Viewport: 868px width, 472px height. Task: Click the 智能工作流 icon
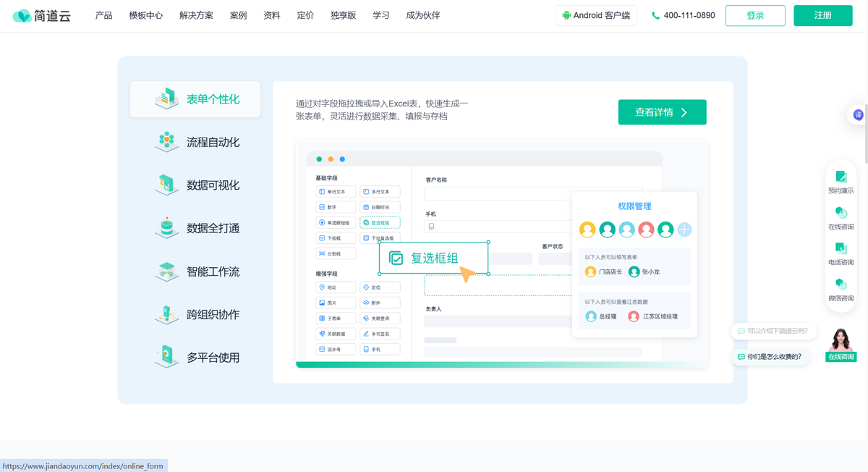[x=166, y=271]
